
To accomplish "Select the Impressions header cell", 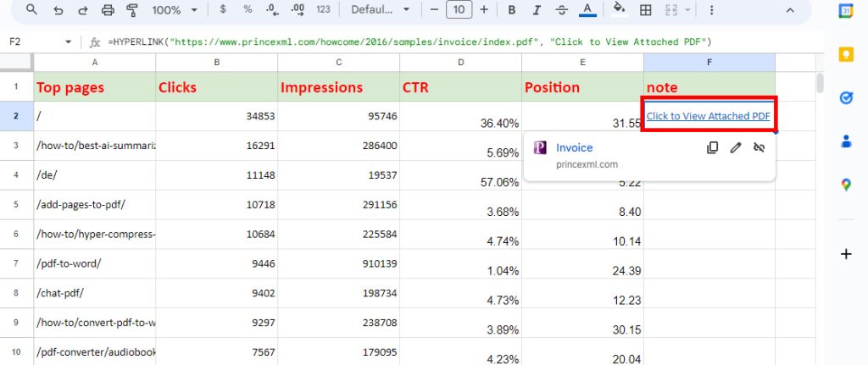I will [x=339, y=87].
